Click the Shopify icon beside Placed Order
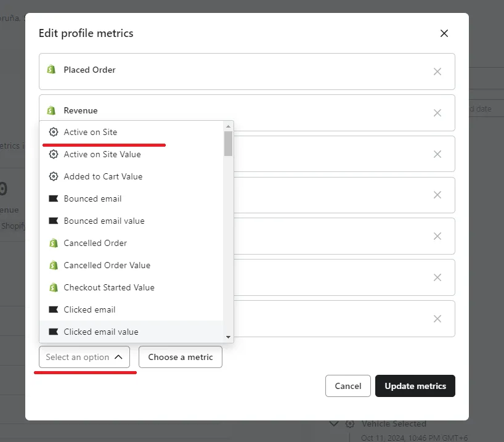Viewport: 504px width, 442px height. coord(52,70)
